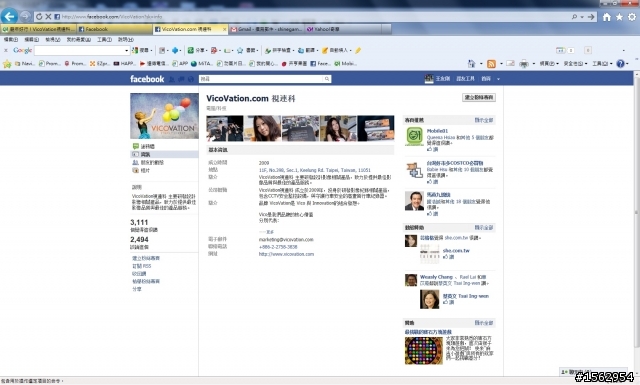This screenshot has width=640, height=385.
Task: Click the Google toolbar bookmarks star icon
Action: (x=240, y=51)
